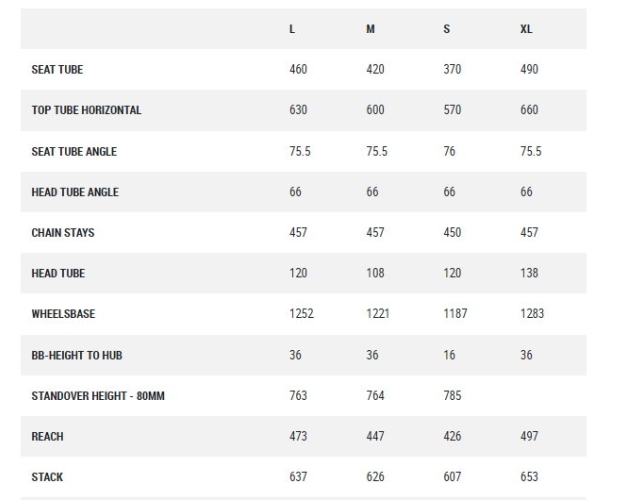Viewport: 644px width, 500px height.
Task: Click the WHEELSBASE row label
Action: 63,314
